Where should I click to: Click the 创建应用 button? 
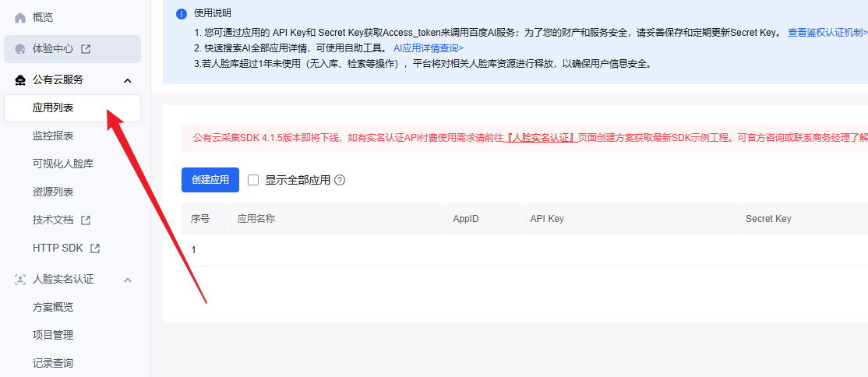(x=210, y=180)
